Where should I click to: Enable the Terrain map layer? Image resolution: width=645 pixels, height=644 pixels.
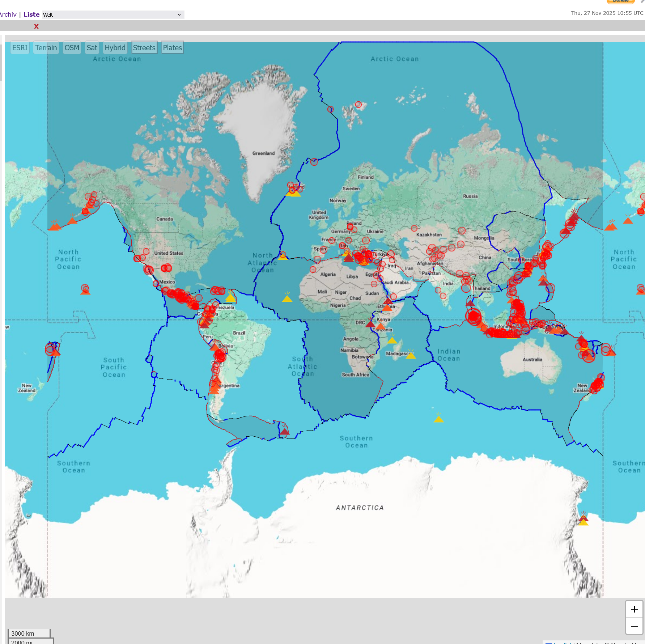click(x=46, y=48)
